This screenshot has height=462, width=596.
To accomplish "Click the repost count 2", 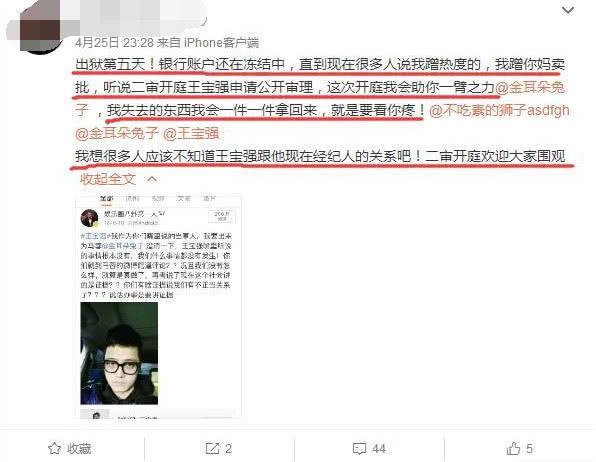I will coord(228,449).
